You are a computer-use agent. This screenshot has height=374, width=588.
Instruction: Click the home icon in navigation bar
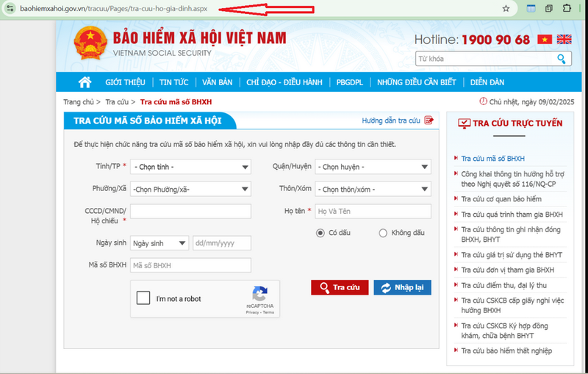[85, 82]
